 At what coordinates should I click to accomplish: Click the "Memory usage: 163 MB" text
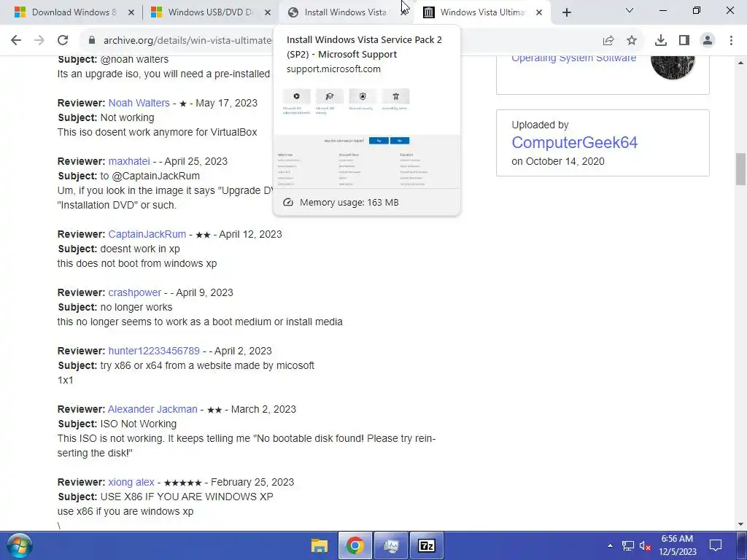click(x=349, y=203)
